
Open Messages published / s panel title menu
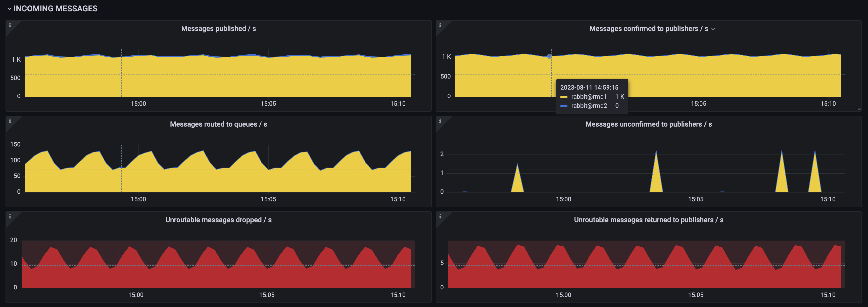click(218, 29)
